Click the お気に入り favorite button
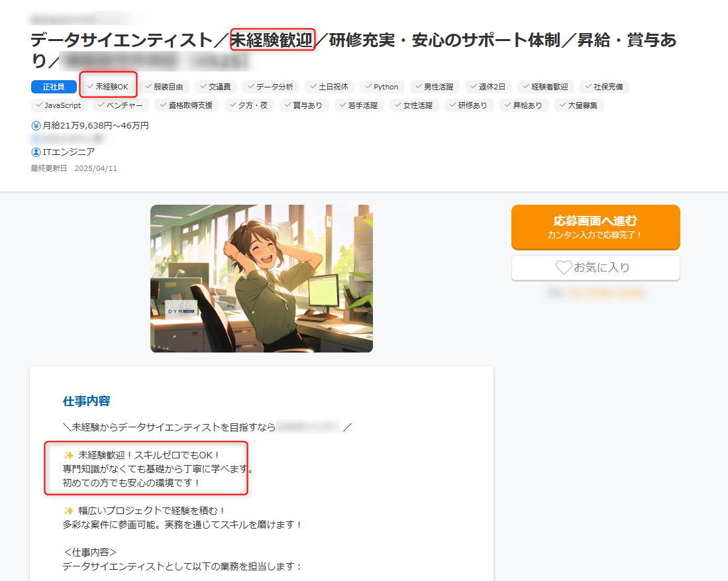Screen dimensions: 728x581 pos(595,268)
